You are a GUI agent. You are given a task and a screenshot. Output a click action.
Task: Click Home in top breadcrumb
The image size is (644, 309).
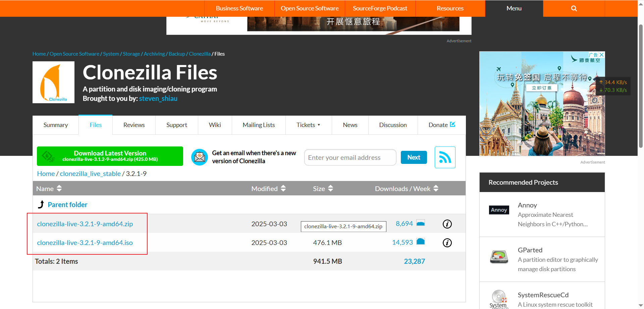point(39,54)
